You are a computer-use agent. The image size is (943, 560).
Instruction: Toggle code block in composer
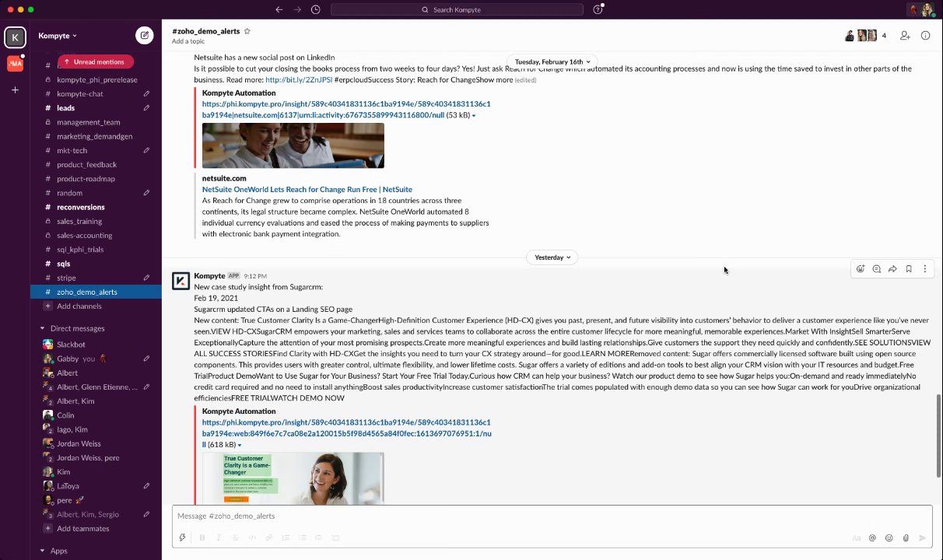[x=335, y=537]
